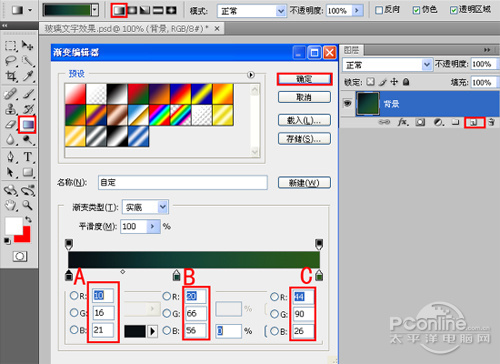Click the 图层 Layers panel tab
This screenshot has width=500, height=364.
(351, 50)
